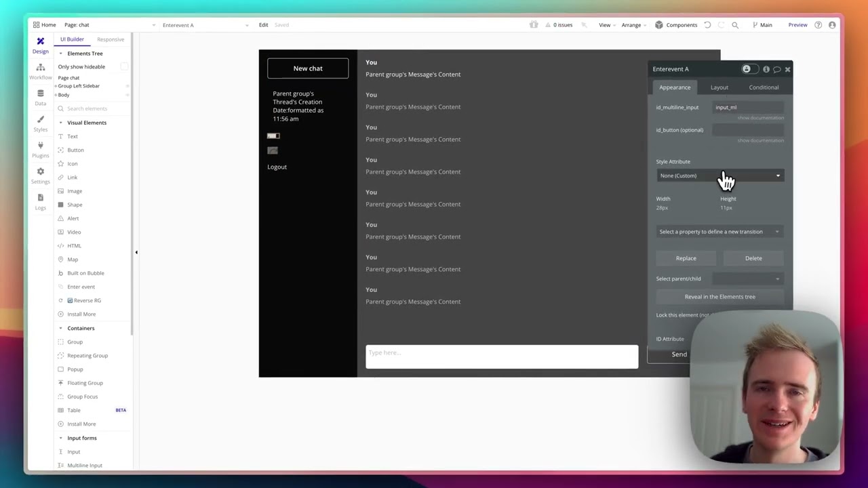Select the Shape element in palette
The height and width of the screenshot is (488, 868).
click(75, 205)
